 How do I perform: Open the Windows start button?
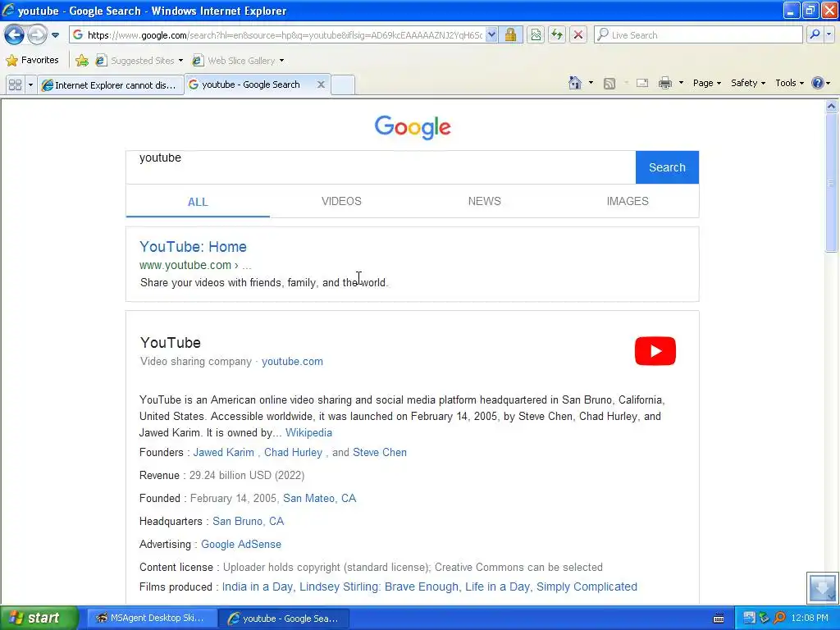pos(39,619)
